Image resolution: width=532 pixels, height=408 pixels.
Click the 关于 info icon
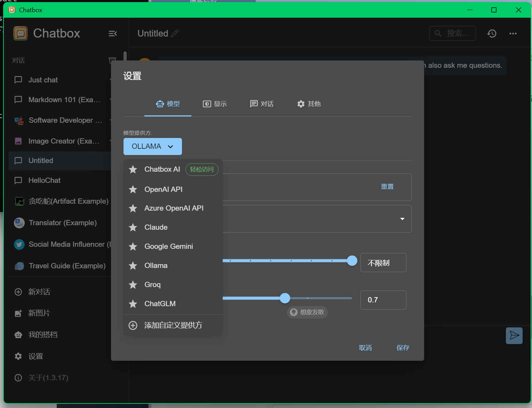(x=18, y=378)
